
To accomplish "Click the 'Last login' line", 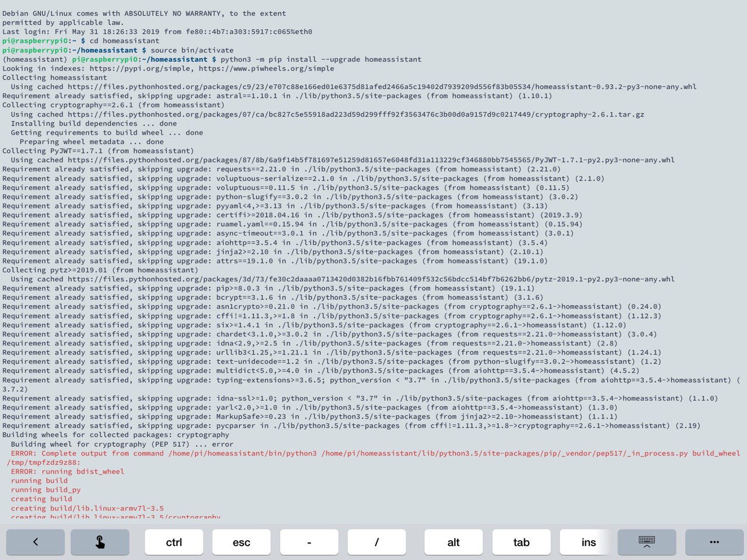I will 157,32.
